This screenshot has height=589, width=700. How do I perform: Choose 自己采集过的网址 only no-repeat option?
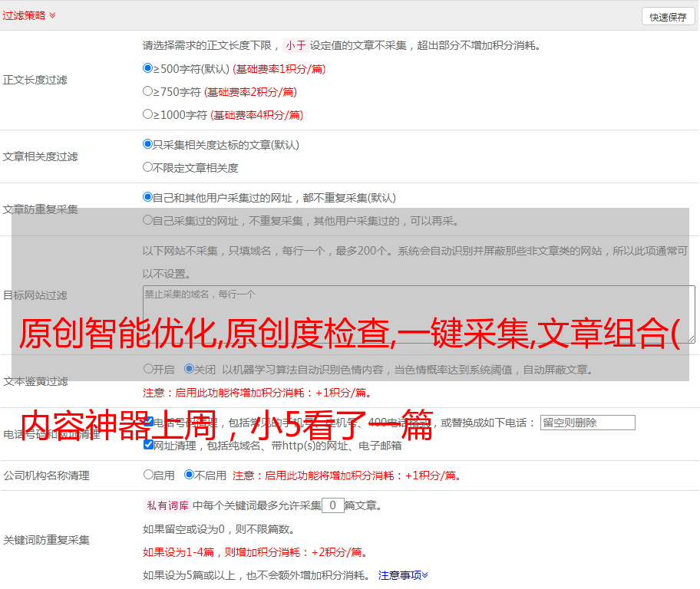148,220
